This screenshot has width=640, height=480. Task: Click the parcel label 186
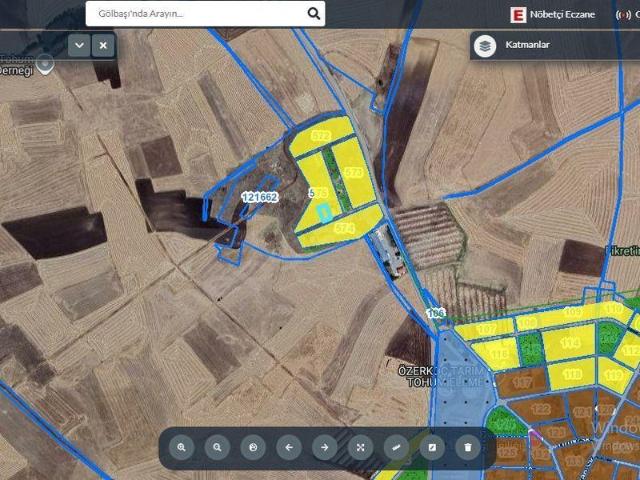436,313
